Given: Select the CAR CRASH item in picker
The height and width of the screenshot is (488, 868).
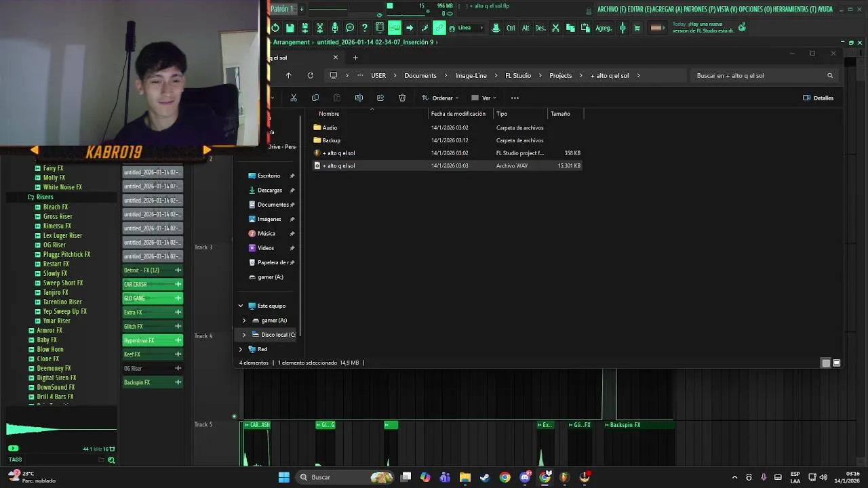Looking at the screenshot, I should pos(152,284).
